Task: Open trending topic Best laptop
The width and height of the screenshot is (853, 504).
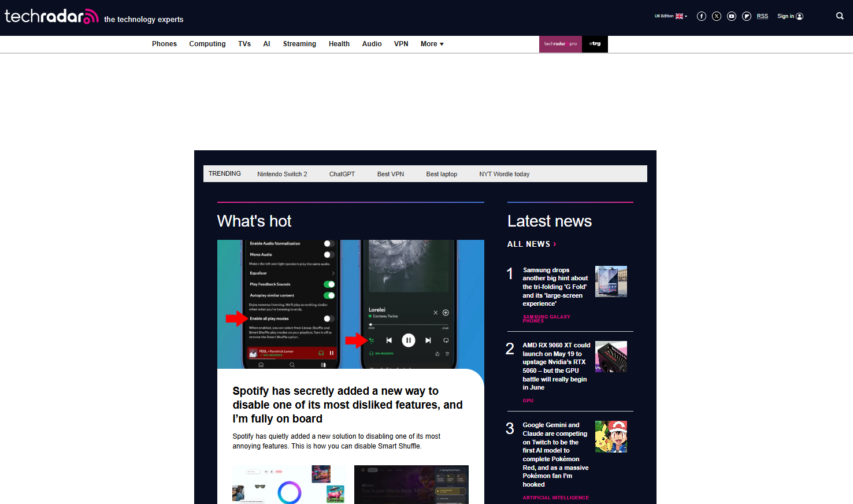Action: coord(442,174)
